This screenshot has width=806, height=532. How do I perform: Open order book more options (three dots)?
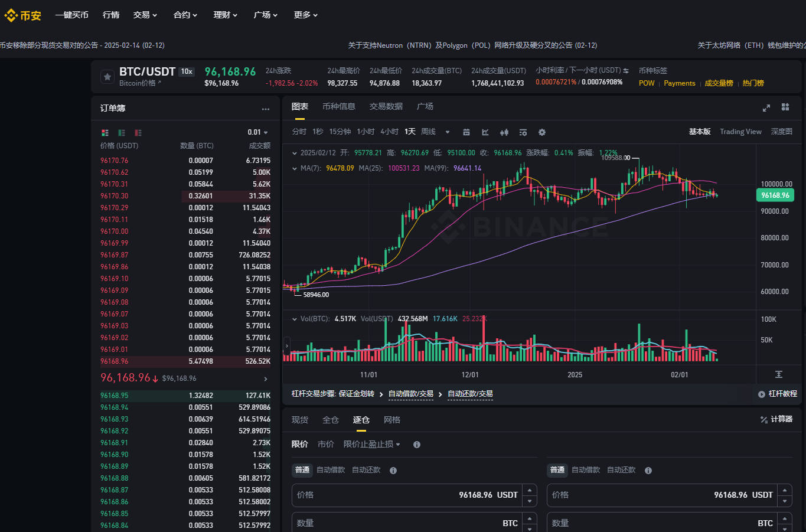[x=266, y=109]
